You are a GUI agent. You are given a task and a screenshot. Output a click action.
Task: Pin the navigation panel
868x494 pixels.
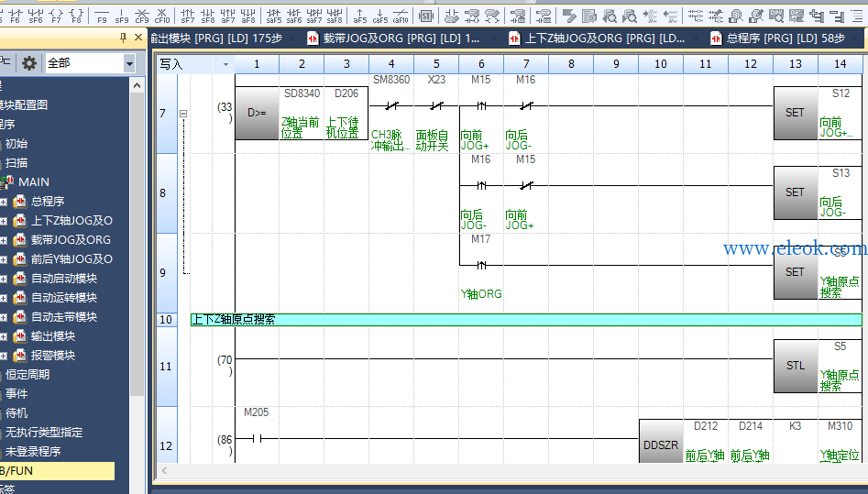point(123,38)
